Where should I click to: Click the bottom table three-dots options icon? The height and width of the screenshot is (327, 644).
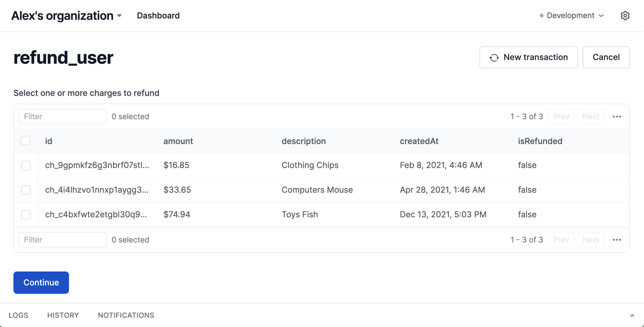click(x=617, y=240)
